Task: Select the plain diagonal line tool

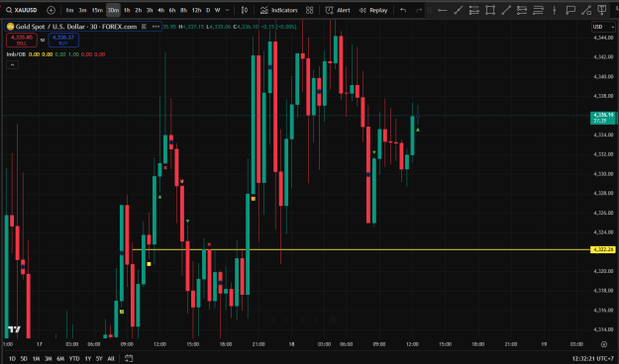Action: [x=506, y=10]
